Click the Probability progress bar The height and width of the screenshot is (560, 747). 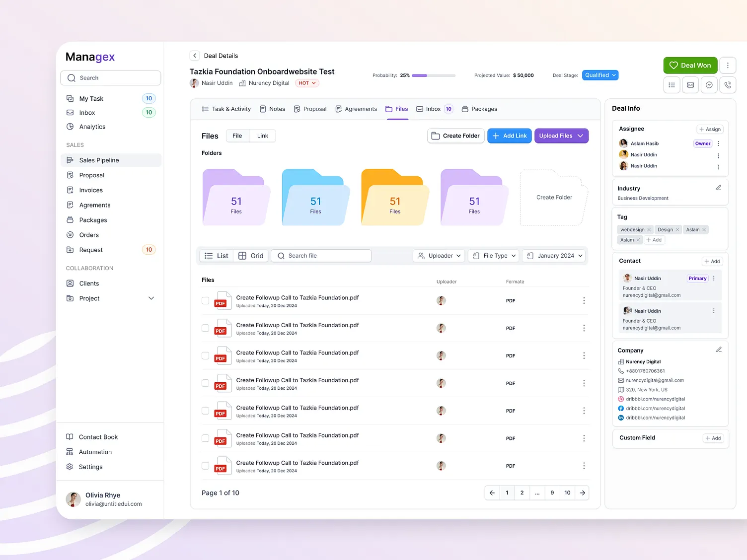click(434, 75)
